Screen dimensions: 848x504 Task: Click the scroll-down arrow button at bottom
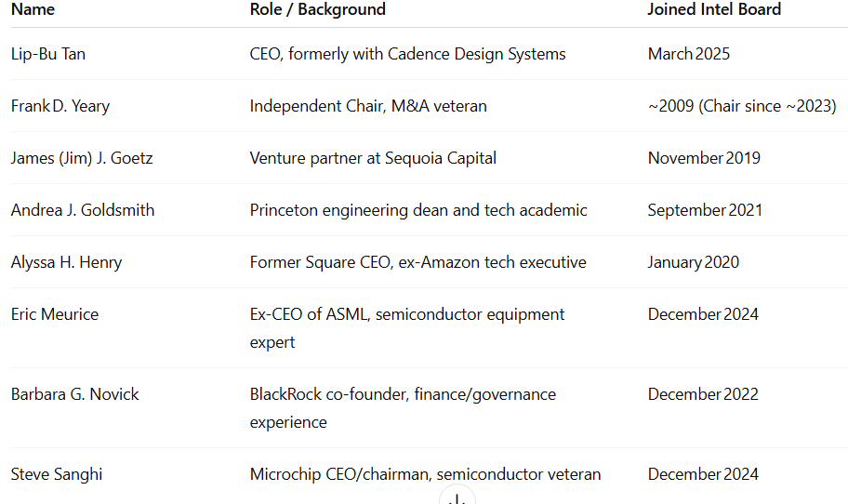(x=457, y=498)
